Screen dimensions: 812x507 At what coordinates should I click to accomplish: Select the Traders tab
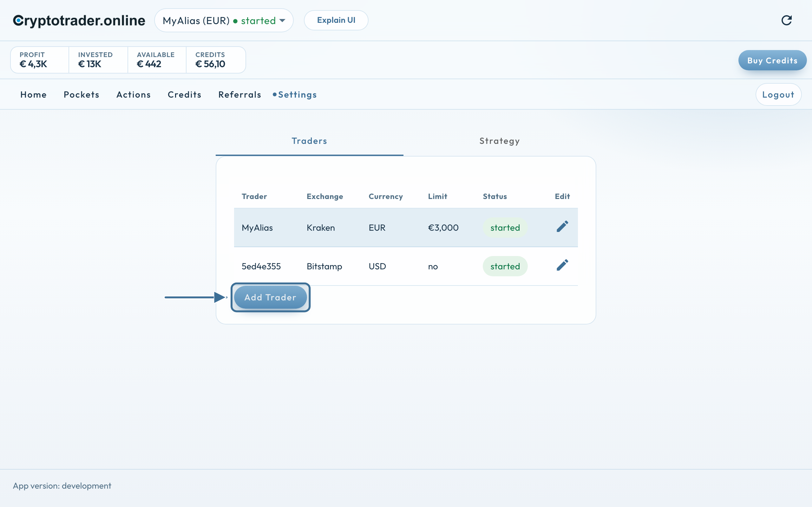click(309, 141)
